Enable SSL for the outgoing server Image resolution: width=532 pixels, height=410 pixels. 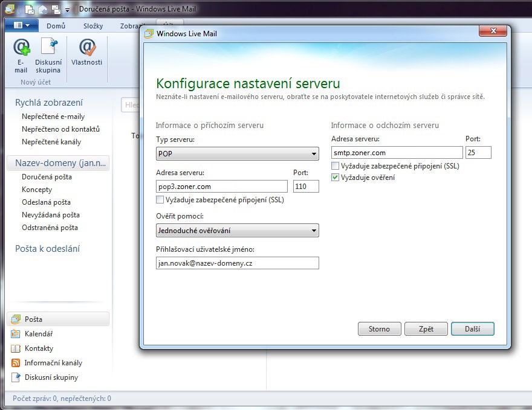pos(336,166)
